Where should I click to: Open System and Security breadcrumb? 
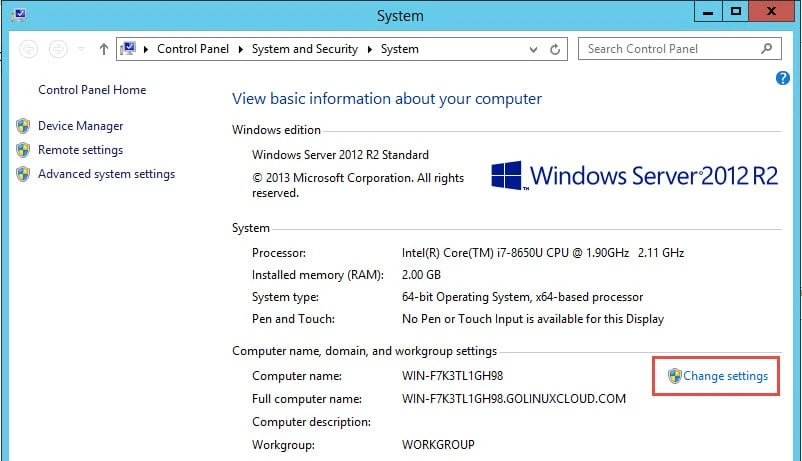pos(305,49)
